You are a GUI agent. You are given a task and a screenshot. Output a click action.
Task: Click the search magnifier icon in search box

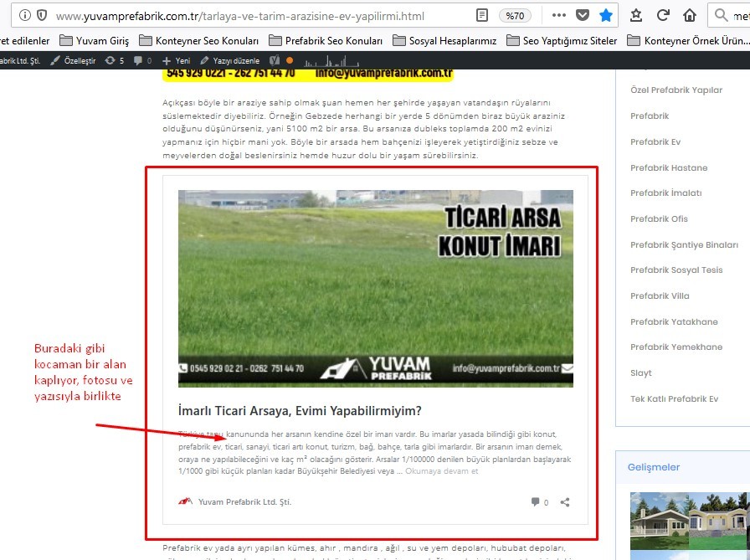(721, 15)
